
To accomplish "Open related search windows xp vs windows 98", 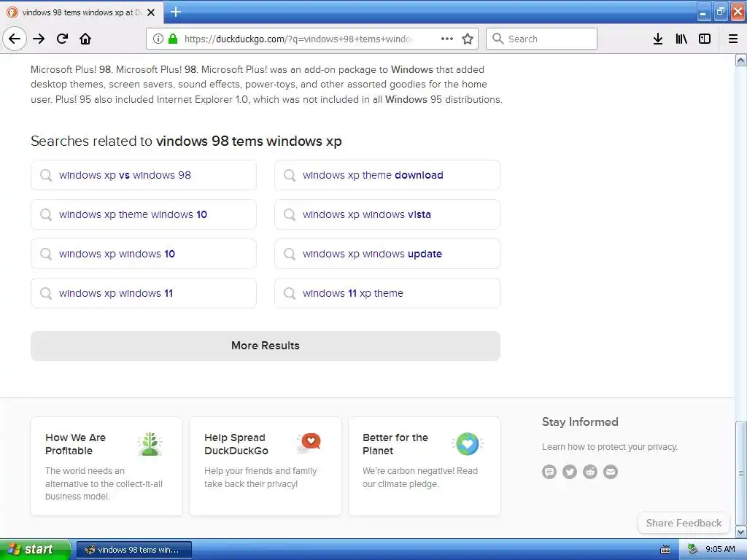I will point(144,175).
